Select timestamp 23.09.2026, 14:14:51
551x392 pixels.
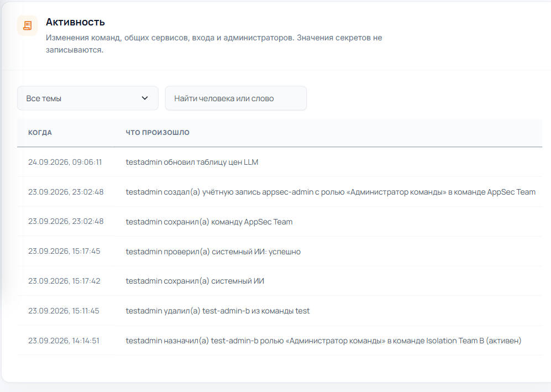(64, 341)
